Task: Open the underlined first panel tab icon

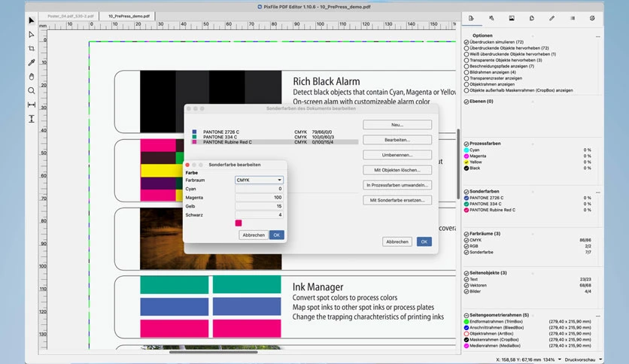Action: [471, 19]
